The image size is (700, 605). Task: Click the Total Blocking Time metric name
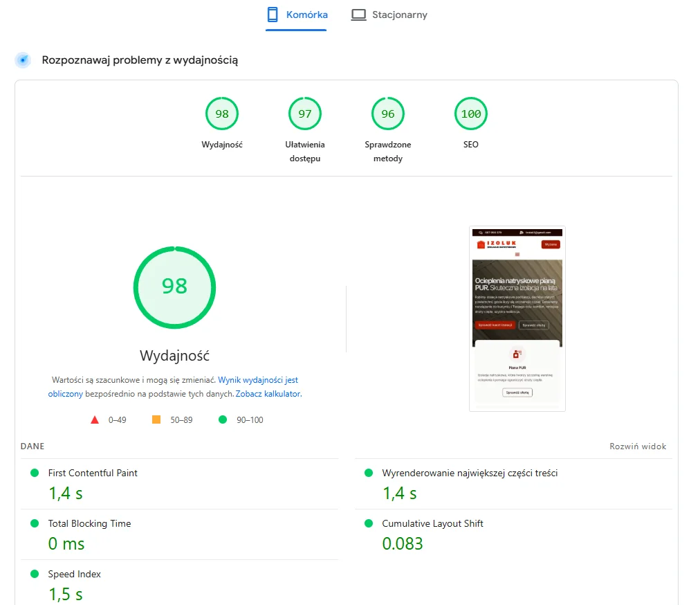click(x=89, y=524)
